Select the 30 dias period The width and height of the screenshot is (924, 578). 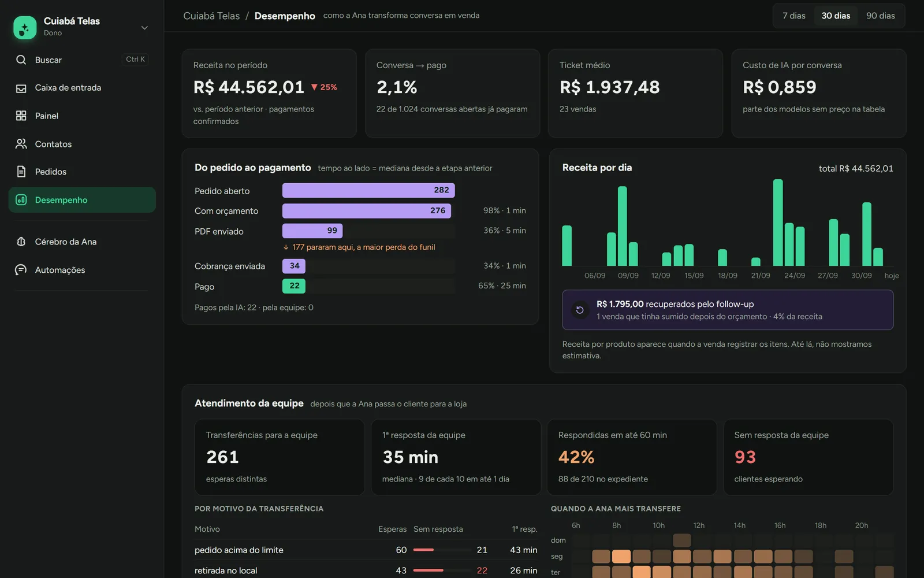(836, 16)
